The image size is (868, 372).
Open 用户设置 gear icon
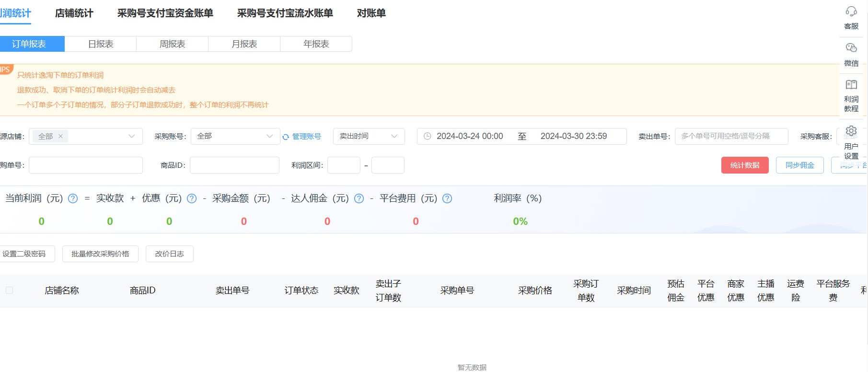(x=851, y=131)
